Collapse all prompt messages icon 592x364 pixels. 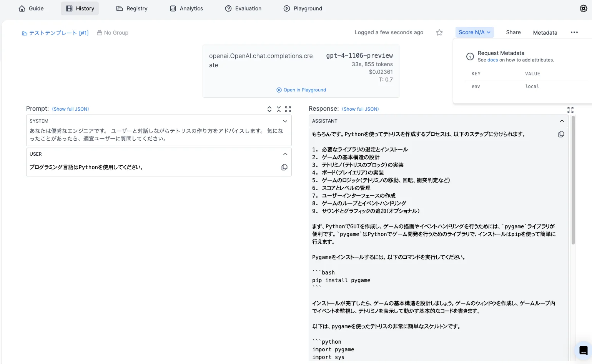pos(279,109)
